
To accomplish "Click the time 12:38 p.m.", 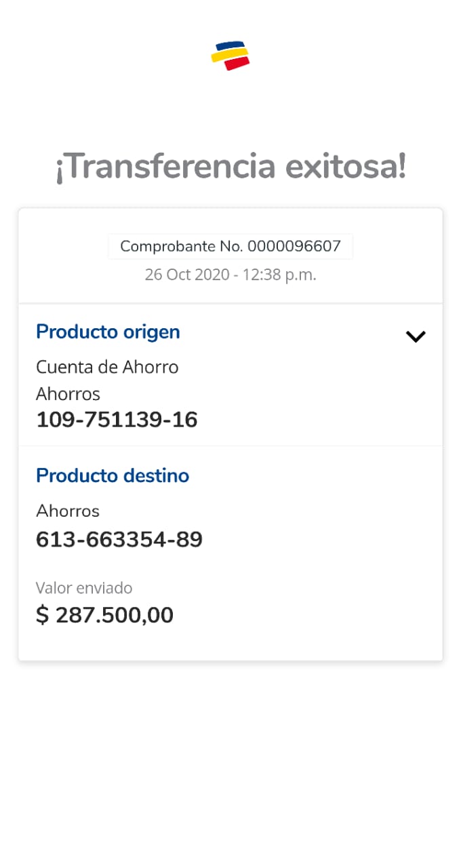I will tap(280, 275).
